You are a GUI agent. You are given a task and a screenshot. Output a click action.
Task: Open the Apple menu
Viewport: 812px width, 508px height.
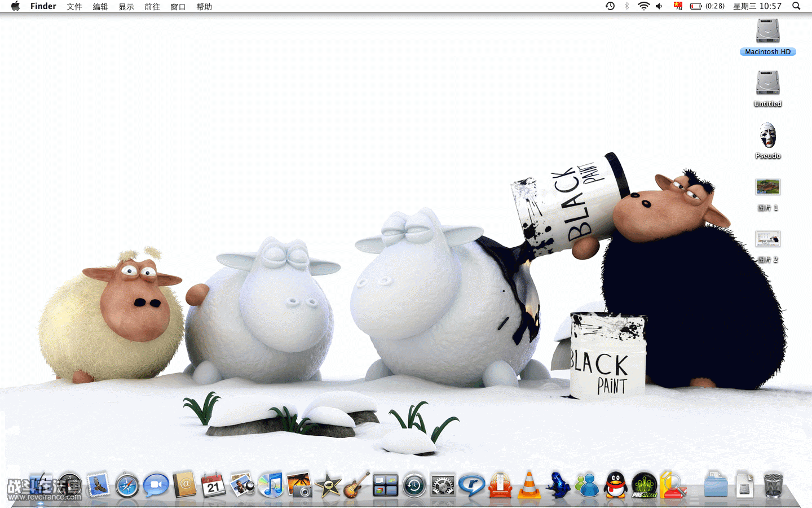(x=15, y=6)
